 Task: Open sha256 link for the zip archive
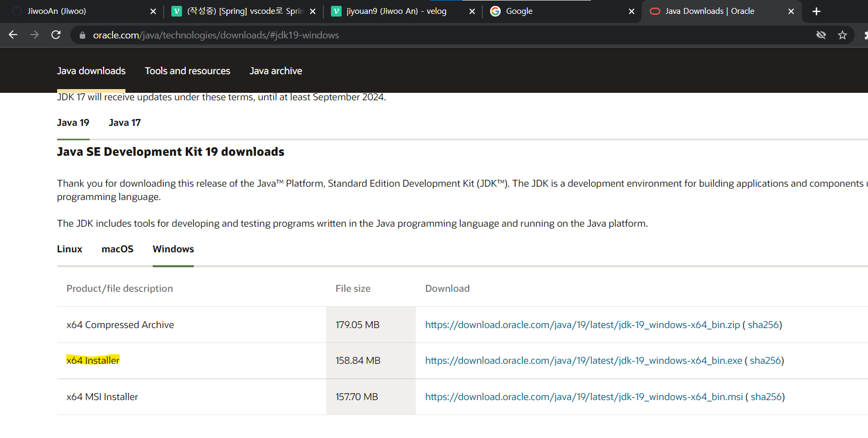[763, 325]
